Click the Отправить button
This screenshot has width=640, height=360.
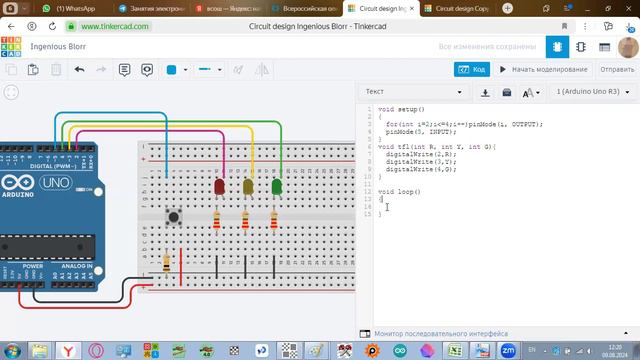[617, 70]
